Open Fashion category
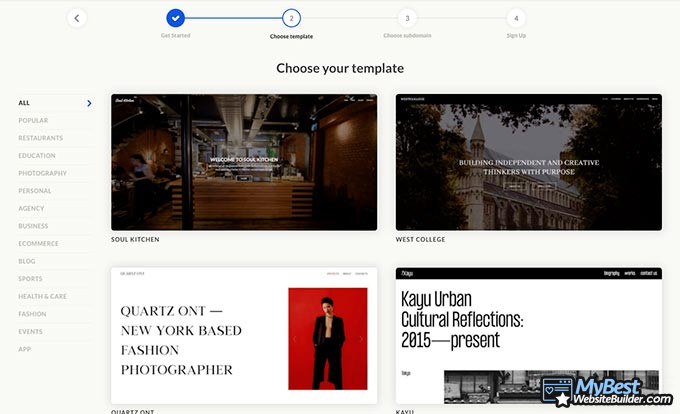Image resolution: width=680 pixels, height=414 pixels. (x=32, y=314)
